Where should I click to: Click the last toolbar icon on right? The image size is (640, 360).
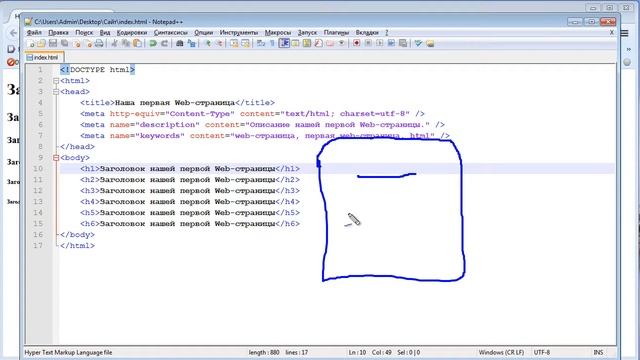430,43
